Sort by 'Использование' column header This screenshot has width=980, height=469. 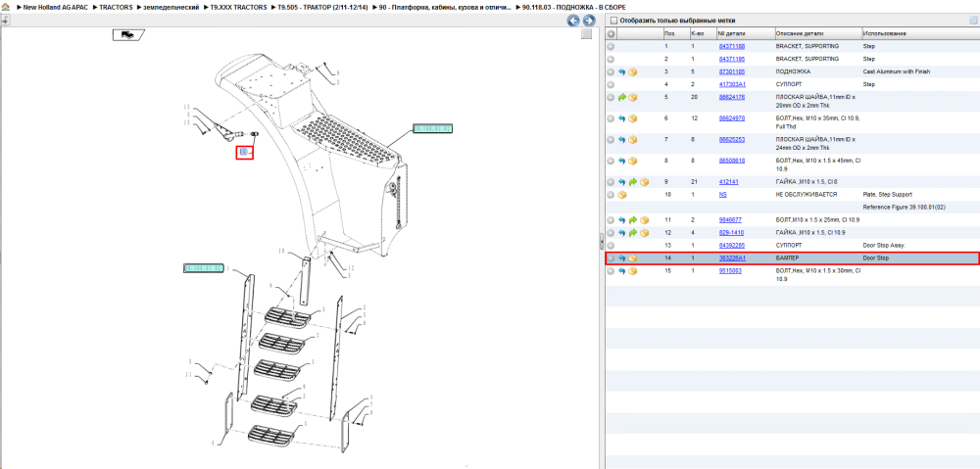tap(920, 33)
